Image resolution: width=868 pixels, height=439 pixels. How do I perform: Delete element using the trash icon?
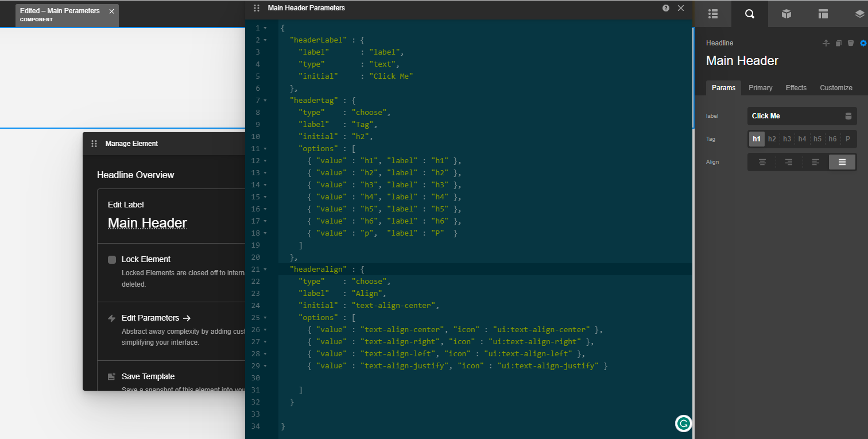[x=851, y=43]
